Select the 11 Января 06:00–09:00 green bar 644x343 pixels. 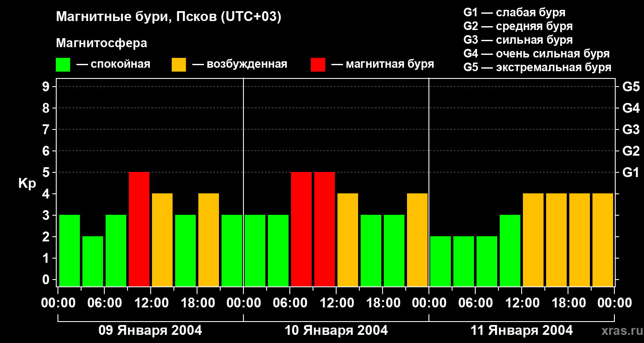[x=487, y=261]
